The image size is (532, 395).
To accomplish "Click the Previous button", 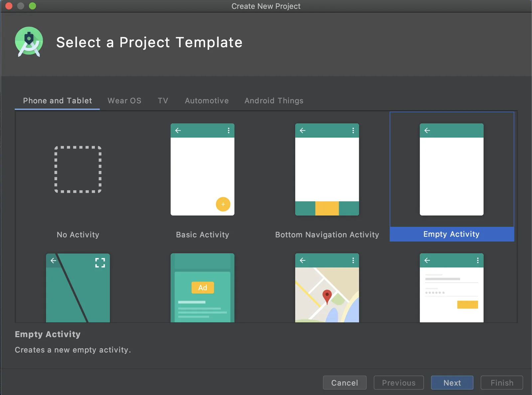I will coord(399,383).
